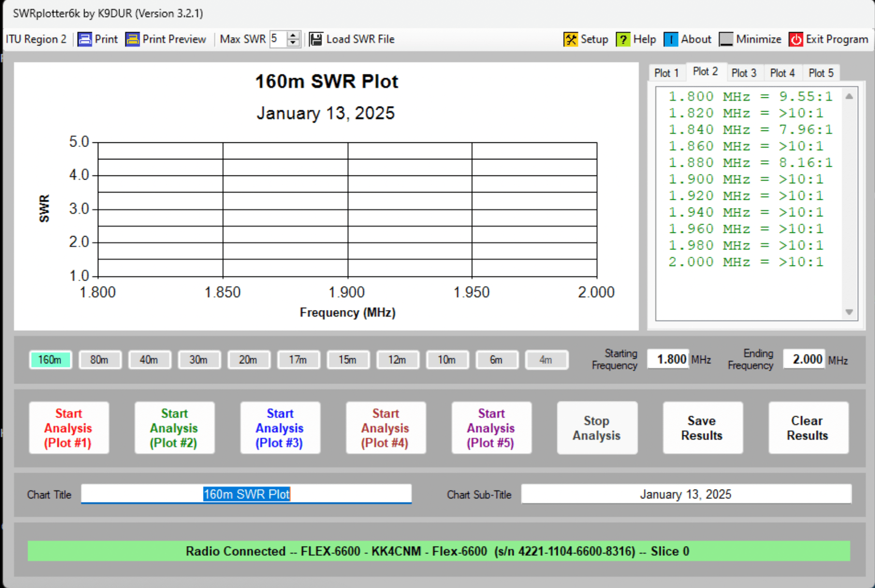The width and height of the screenshot is (875, 588).
Task: Open About info icon
Action: click(670, 39)
